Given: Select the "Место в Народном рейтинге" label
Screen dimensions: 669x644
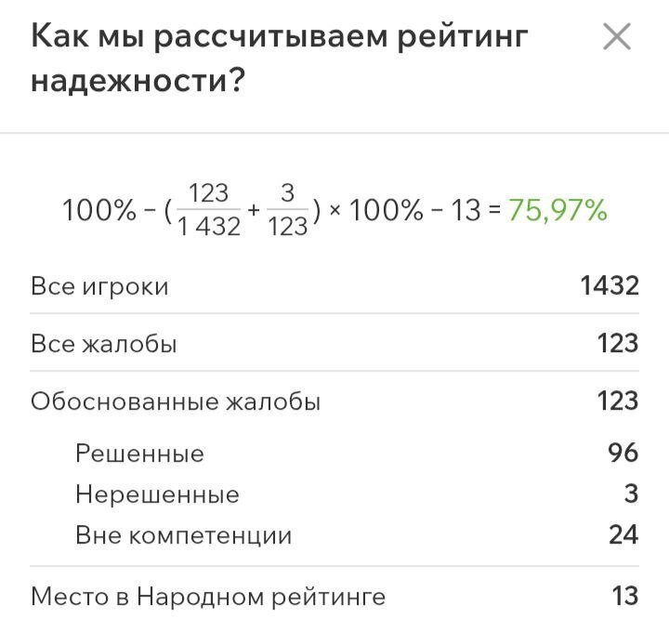Looking at the screenshot, I should 208,596.
